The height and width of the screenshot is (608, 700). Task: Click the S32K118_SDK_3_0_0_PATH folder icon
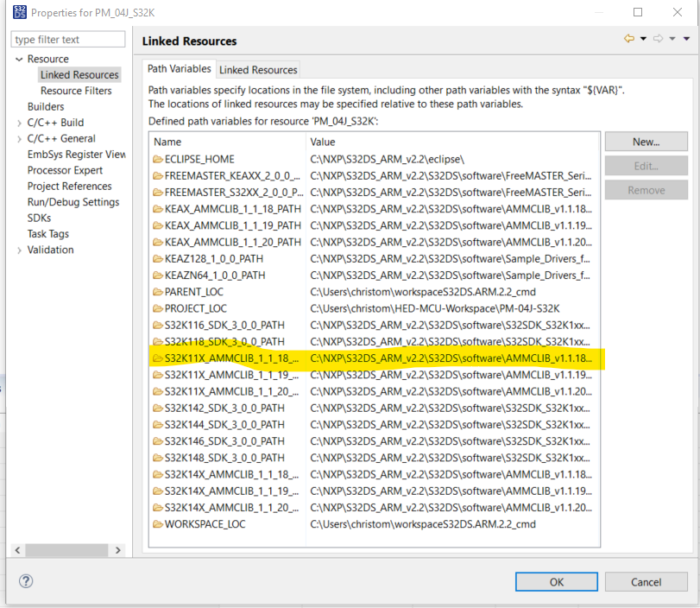click(158, 341)
